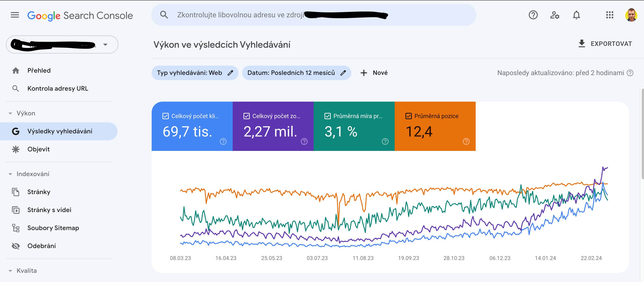
Task: Click the Objevit asterisk icon
Action: point(16,149)
